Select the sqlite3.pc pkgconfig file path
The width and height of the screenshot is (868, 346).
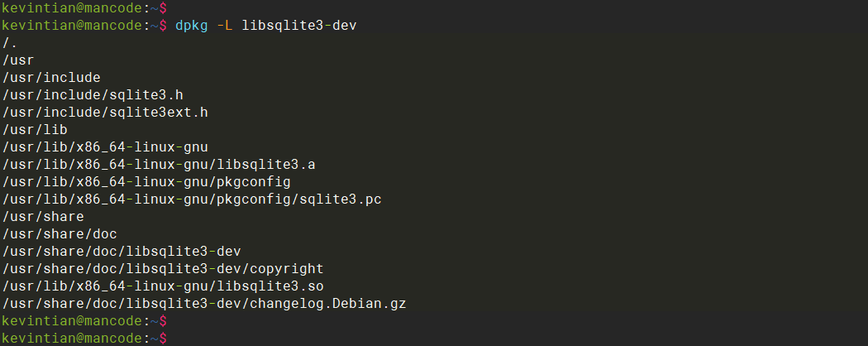pyautogui.click(x=192, y=199)
